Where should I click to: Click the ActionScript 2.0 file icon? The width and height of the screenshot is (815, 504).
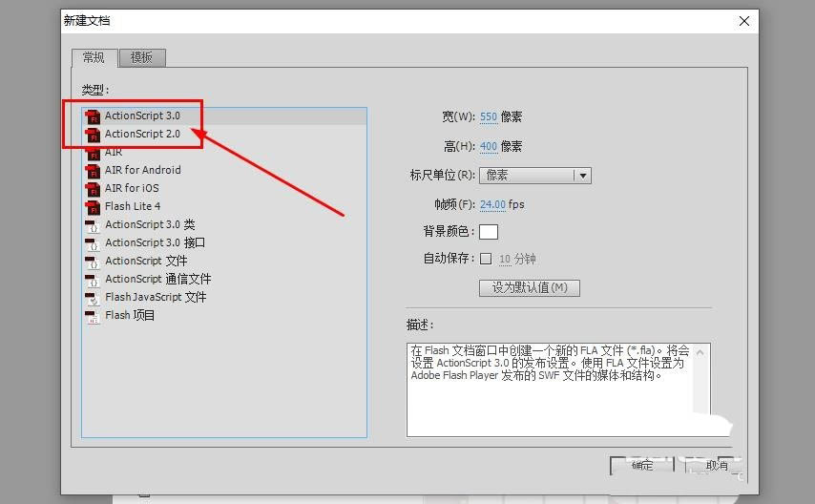93,135
